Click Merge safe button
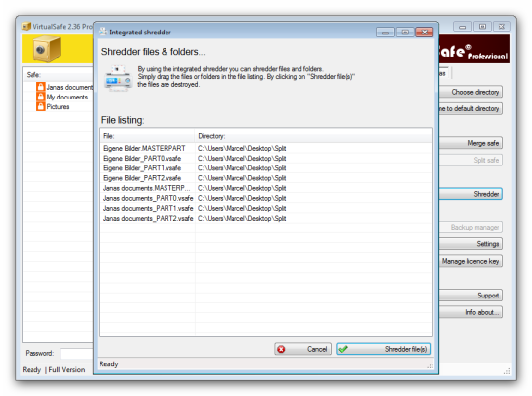The width and height of the screenshot is (532, 396). [471, 143]
